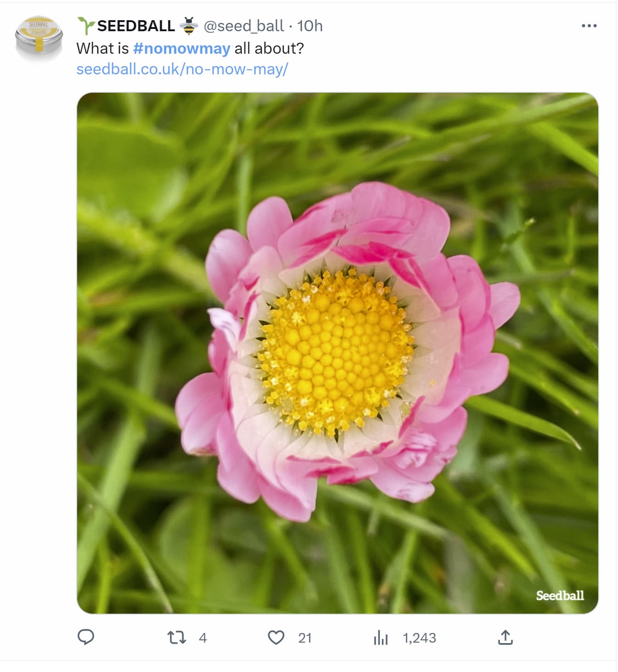The width and height of the screenshot is (618, 672).
Task: Open the #nomowmay hashtag
Action: (181, 48)
